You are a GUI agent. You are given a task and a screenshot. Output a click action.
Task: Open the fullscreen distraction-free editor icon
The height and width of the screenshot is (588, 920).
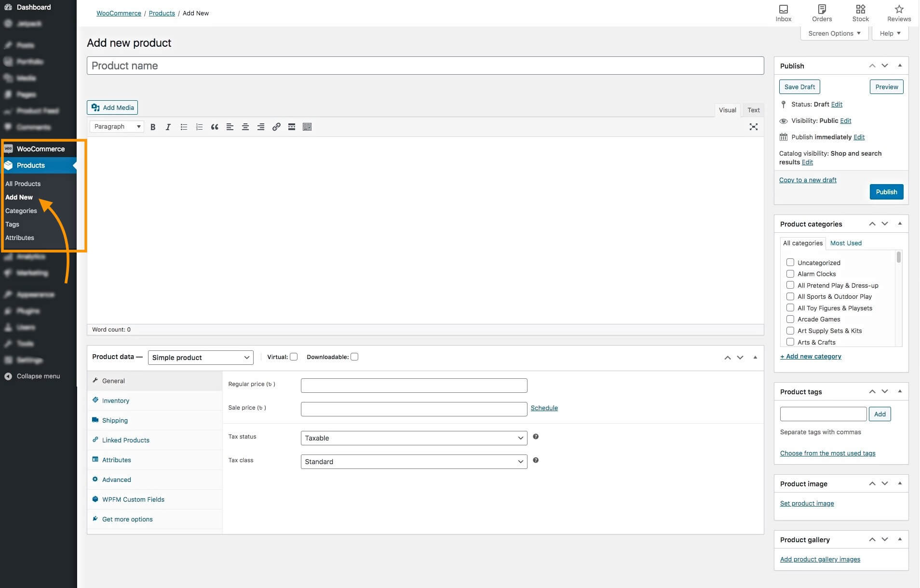tap(753, 127)
